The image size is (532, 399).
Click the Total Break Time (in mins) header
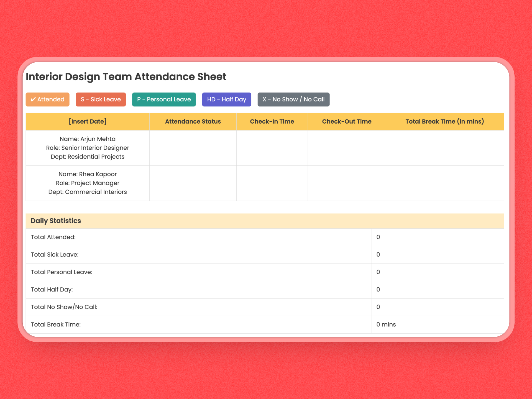tap(445, 122)
